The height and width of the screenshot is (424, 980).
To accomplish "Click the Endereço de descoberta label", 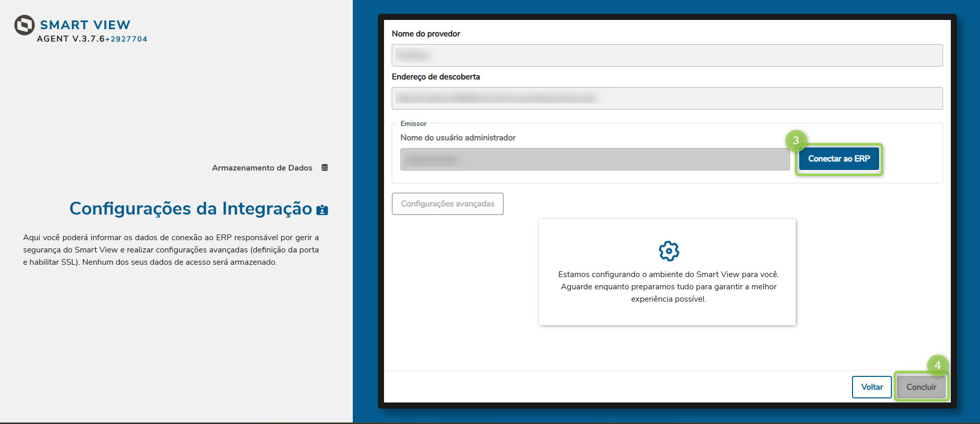I will click(436, 77).
